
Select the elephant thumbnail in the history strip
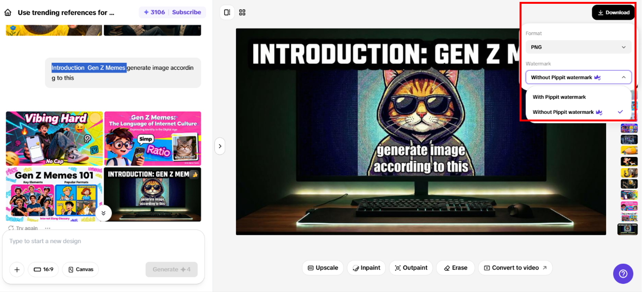coord(629,173)
